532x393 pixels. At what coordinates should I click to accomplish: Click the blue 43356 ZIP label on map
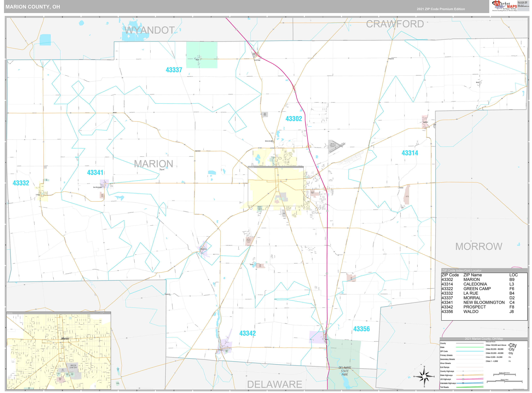362,329
